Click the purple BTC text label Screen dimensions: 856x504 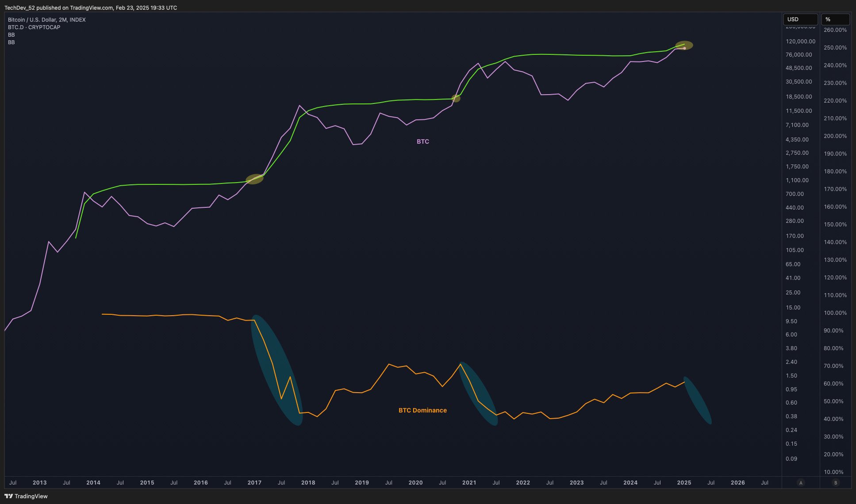[x=422, y=141]
